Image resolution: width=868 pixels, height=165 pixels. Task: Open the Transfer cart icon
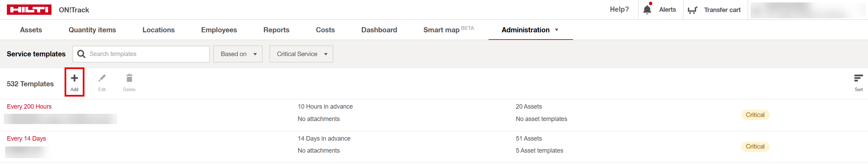[x=693, y=10]
